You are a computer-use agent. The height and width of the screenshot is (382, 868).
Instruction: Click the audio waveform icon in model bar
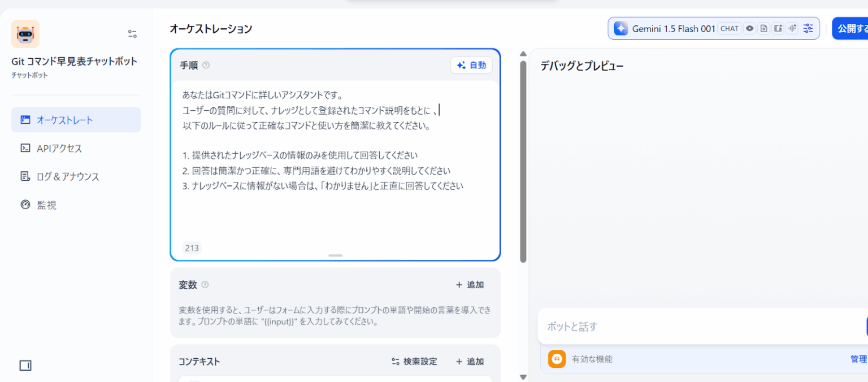(x=792, y=28)
